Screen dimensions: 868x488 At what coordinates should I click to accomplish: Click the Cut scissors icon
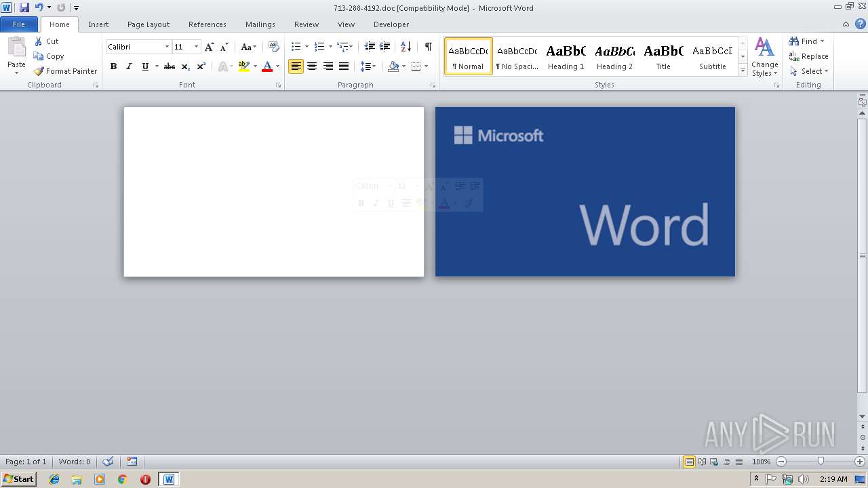point(39,41)
